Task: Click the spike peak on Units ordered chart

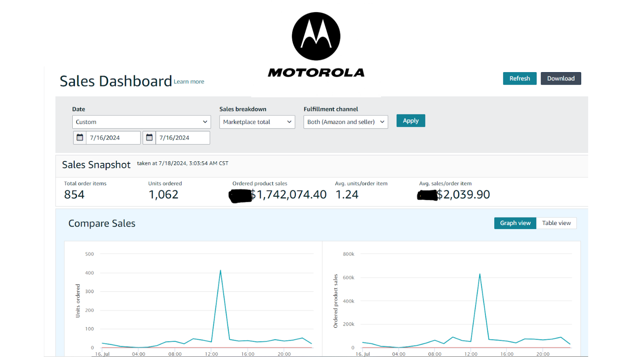Action: (220, 271)
